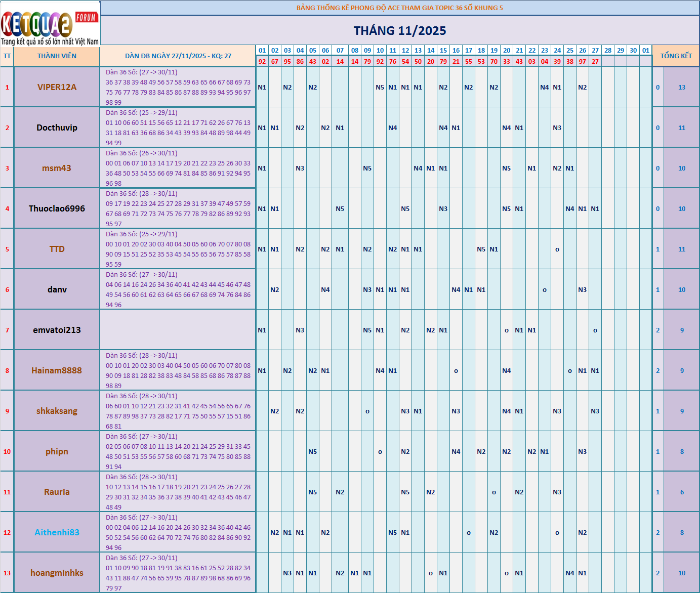Click the top banner title about TOPIC 36 SỐ
Viewport: 700px width, 593px height.
point(400,8)
